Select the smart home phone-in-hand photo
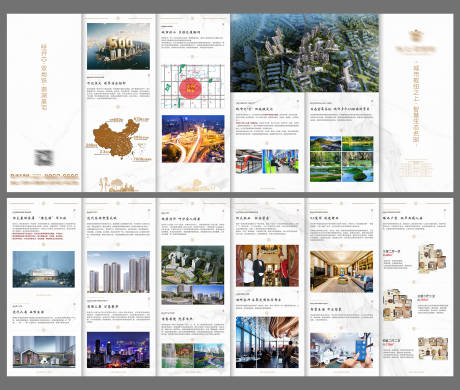The height and width of the screenshot is (390, 460). [x=342, y=350]
